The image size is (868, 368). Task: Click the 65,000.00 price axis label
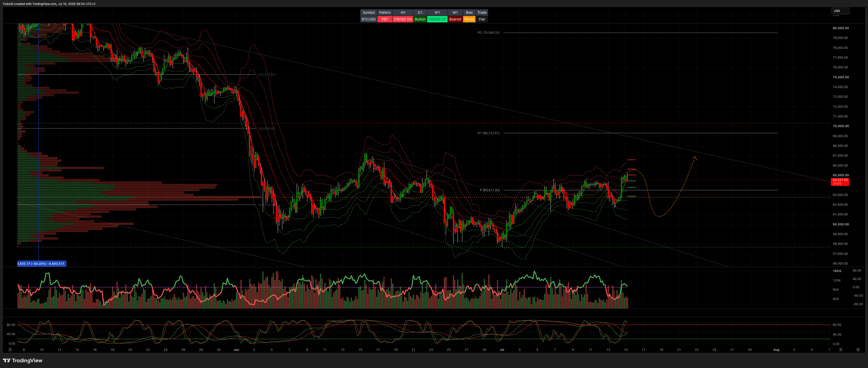841,175
